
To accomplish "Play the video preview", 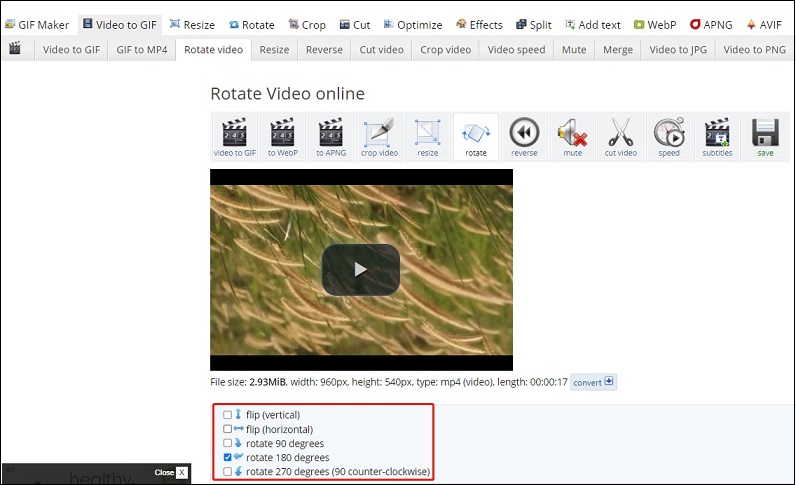I will coord(360,269).
